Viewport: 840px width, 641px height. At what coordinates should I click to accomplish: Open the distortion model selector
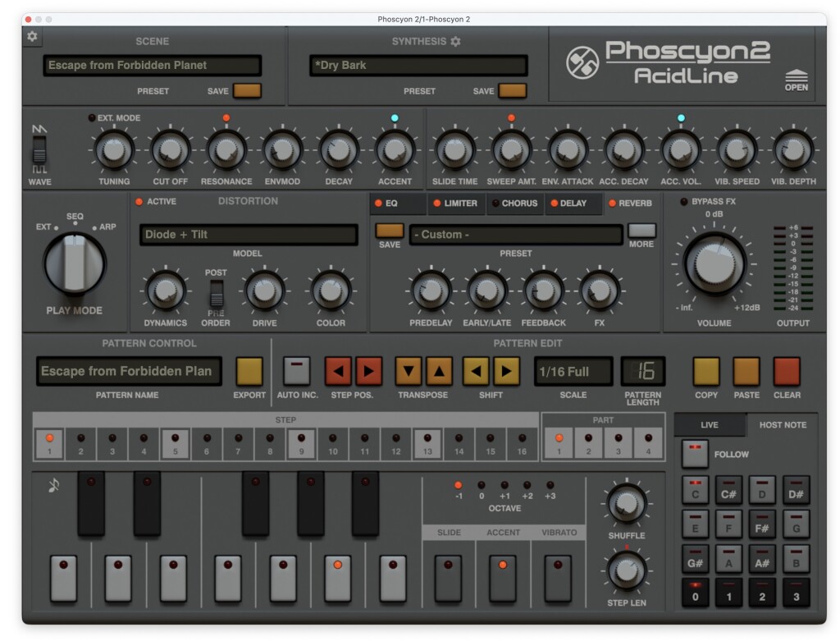(x=248, y=235)
